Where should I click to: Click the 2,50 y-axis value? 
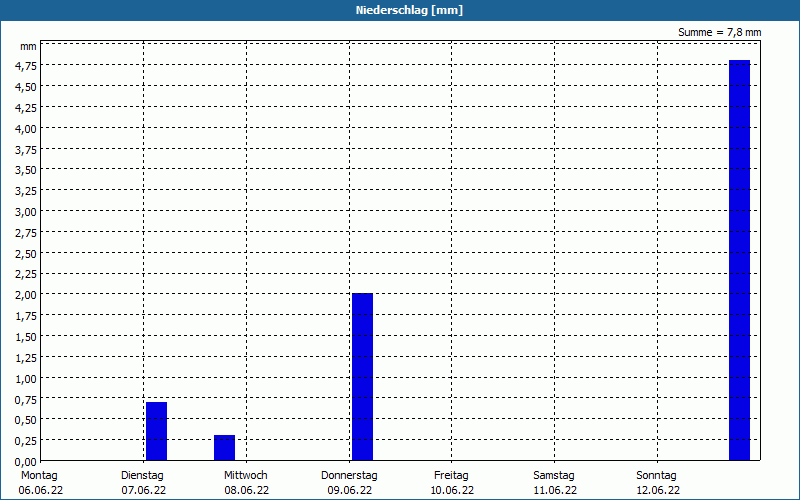click(26, 254)
